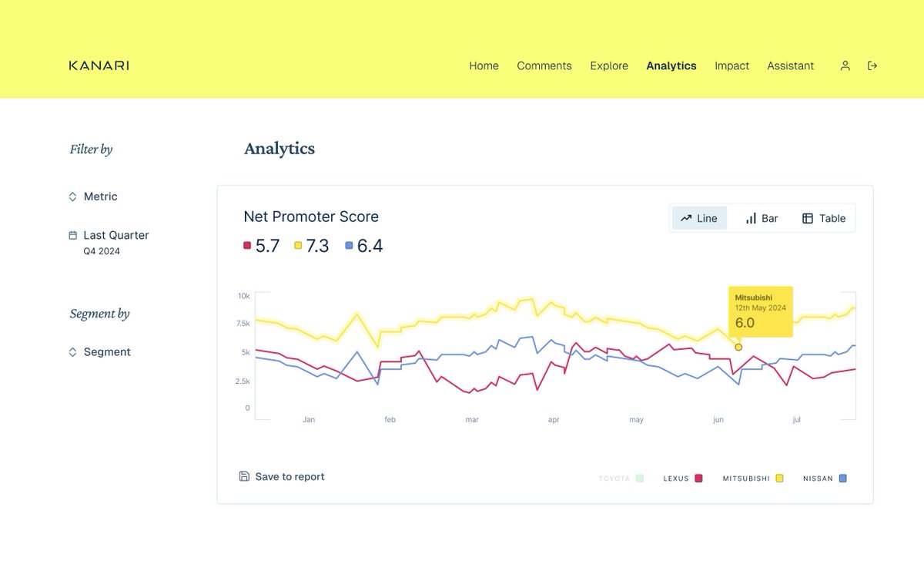Image resolution: width=924 pixels, height=578 pixels.
Task: Switch chart to Bar view
Action: (762, 218)
